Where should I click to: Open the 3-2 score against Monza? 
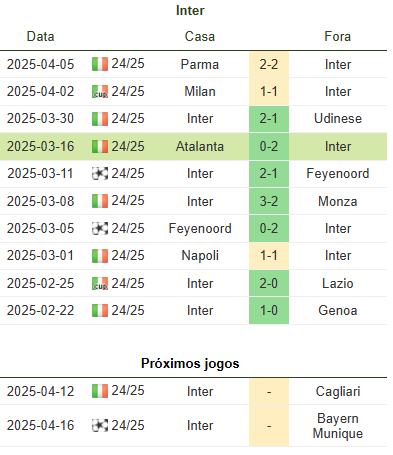point(269,201)
